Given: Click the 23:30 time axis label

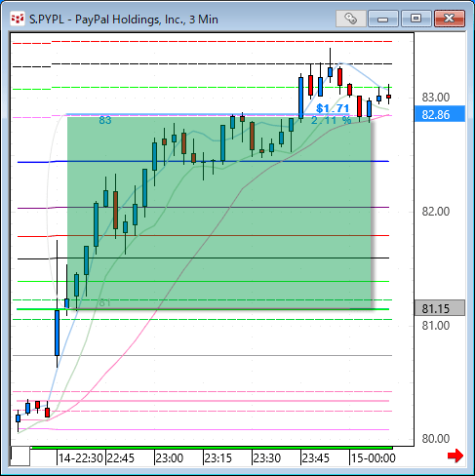Looking at the screenshot, I should [267, 458].
